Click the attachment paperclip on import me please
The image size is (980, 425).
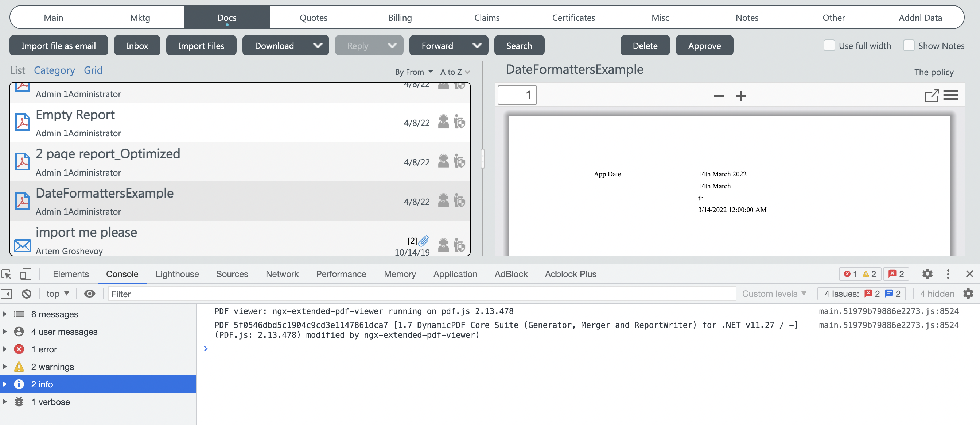click(423, 241)
